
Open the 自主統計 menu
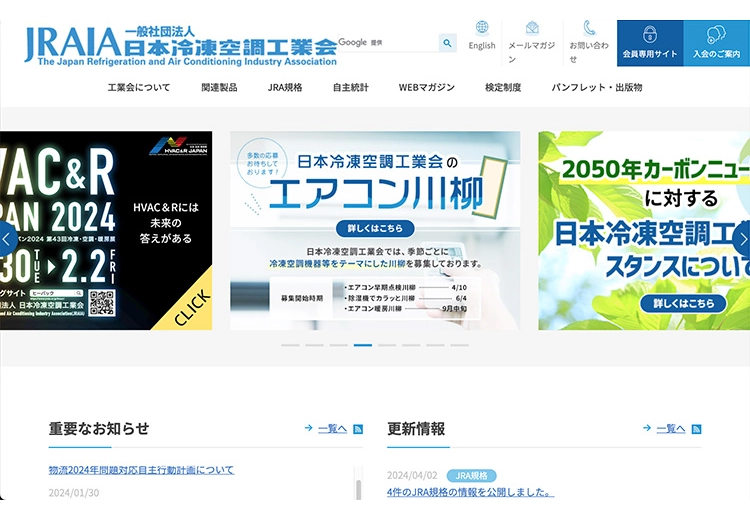tap(351, 88)
